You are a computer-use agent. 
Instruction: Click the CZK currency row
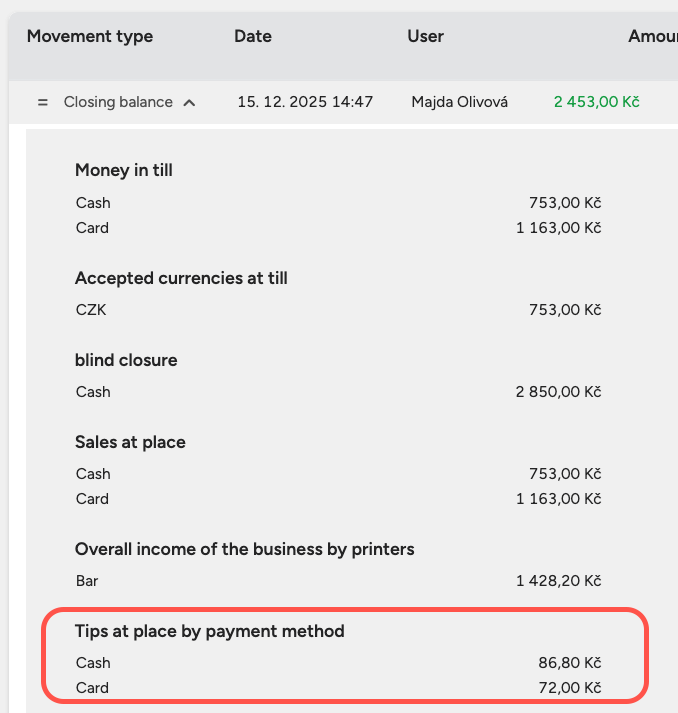coord(338,310)
